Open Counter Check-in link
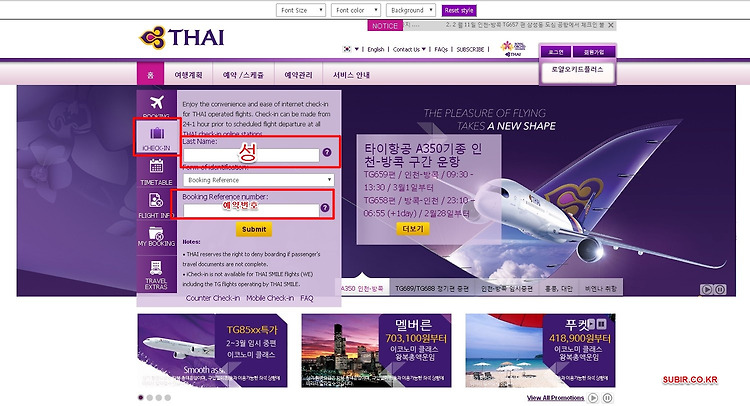Viewport: 750px width, 406px height. (x=213, y=298)
